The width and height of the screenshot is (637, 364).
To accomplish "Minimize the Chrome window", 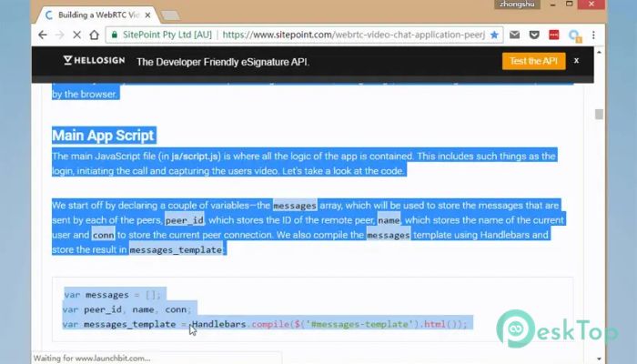I will pyautogui.click(x=552, y=4).
